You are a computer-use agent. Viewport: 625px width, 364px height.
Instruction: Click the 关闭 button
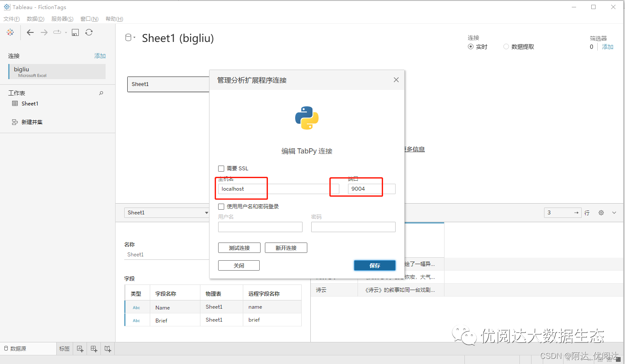coord(239,265)
